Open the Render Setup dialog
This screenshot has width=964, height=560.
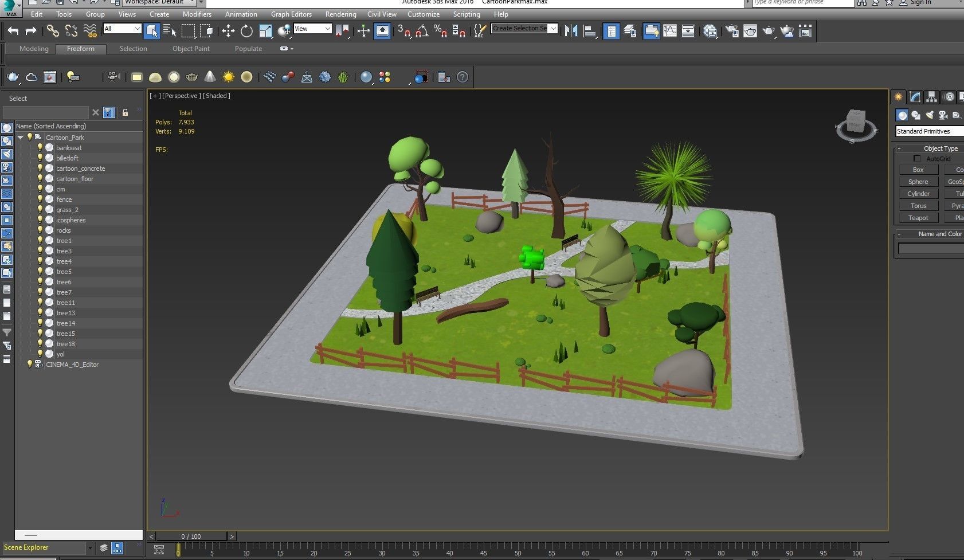[x=732, y=31]
